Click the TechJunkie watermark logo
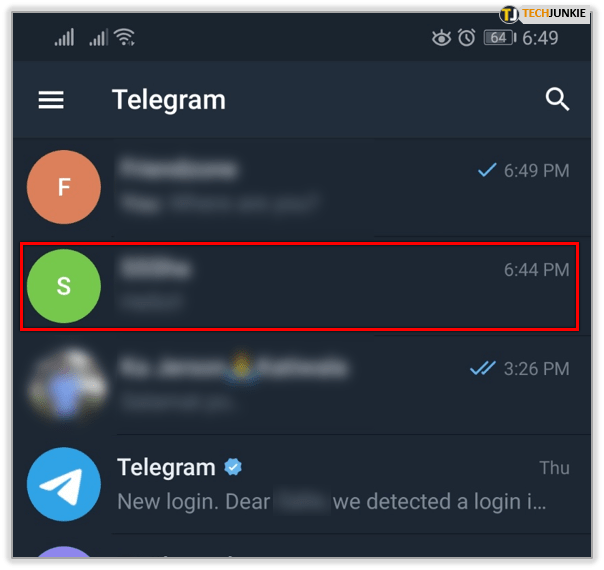Image resolution: width=604 pixels, height=570 pixels. (x=543, y=14)
